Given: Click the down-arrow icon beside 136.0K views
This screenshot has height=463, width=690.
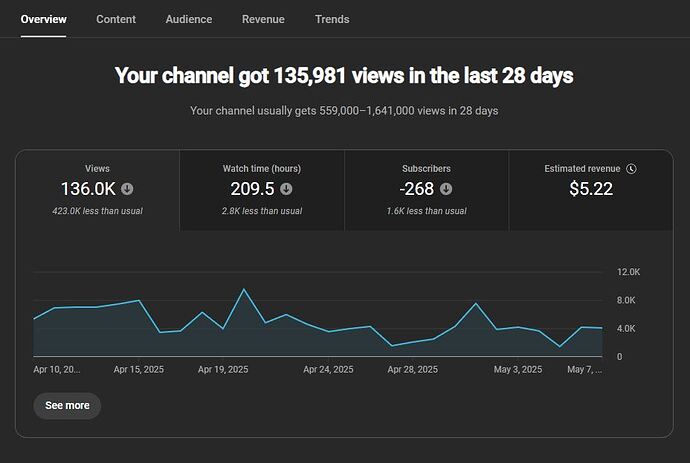Looking at the screenshot, I should 127,189.
